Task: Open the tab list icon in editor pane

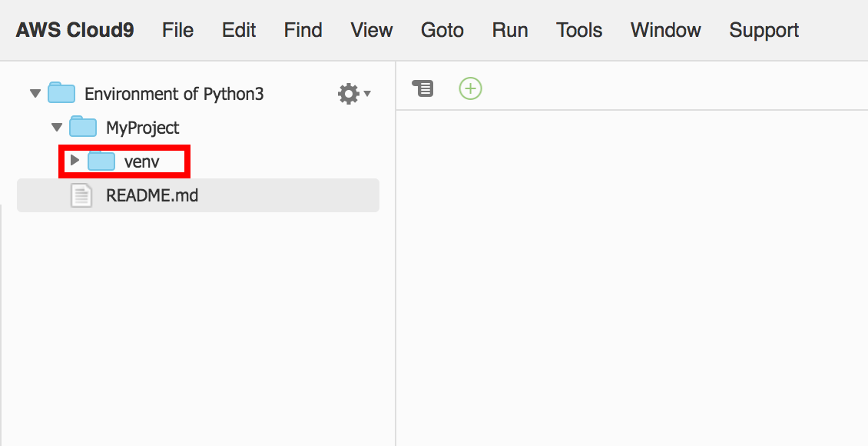Action: tap(421, 88)
